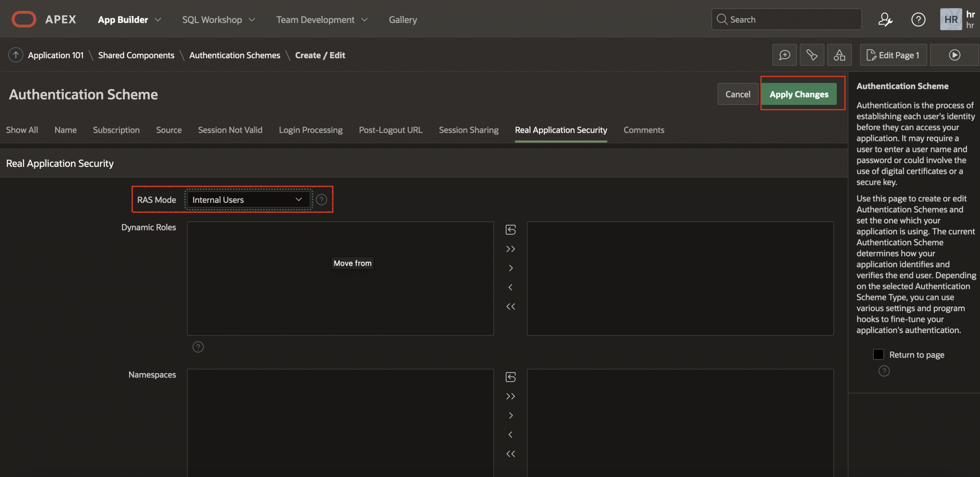Click the Oracle APEX logo

tap(24, 19)
